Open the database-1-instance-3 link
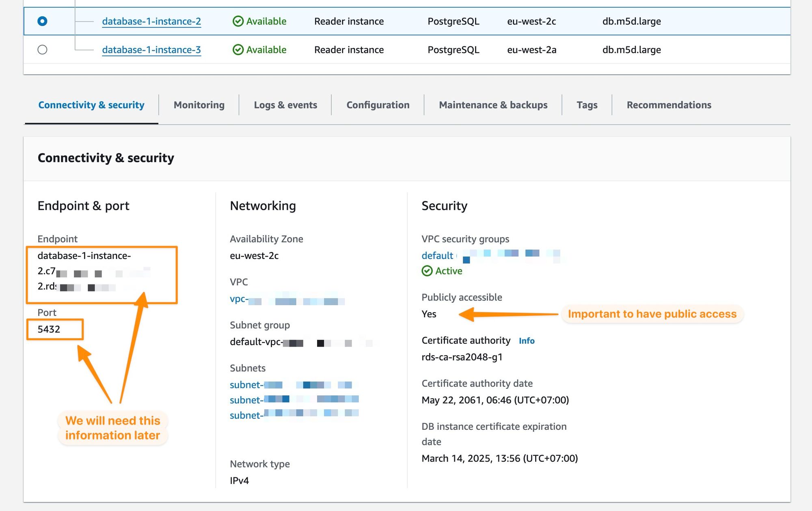The width and height of the screenshot is (812, 511). click(151, 50)
